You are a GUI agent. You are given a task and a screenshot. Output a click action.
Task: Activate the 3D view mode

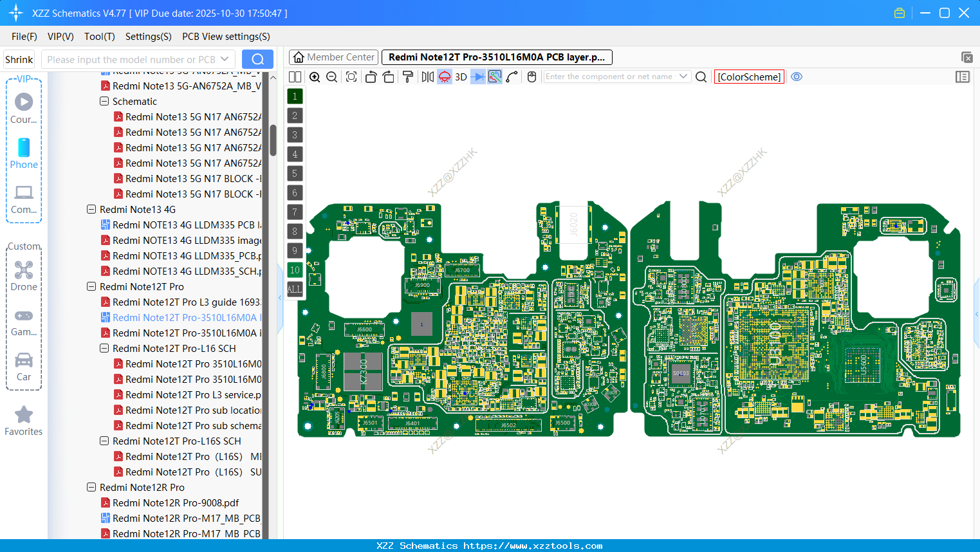[460, 77]
